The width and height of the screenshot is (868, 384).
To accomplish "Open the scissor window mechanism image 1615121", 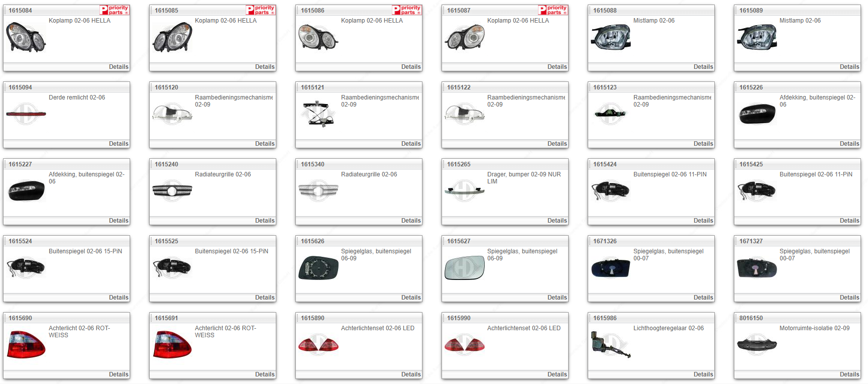I will pos(318,113).
